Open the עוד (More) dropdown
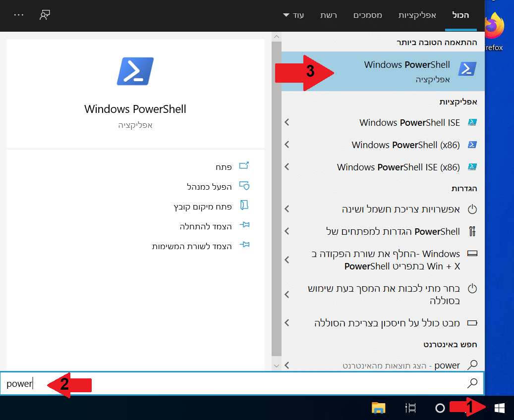514x420 pixels. [x=293, y=15]
